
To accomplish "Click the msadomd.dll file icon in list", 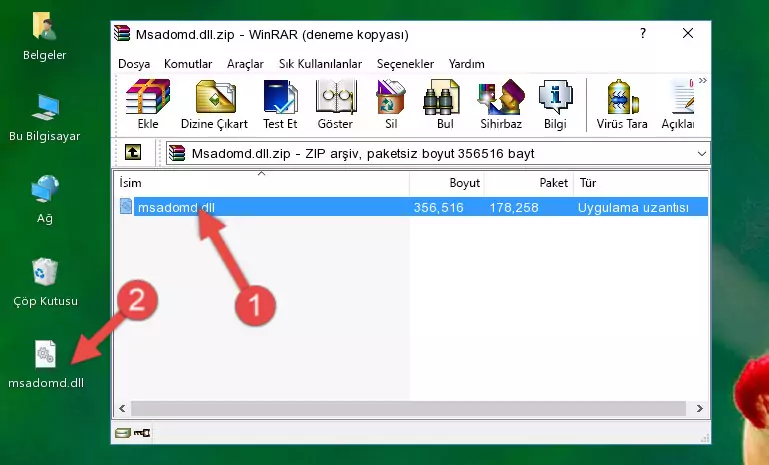I will 126,207.
